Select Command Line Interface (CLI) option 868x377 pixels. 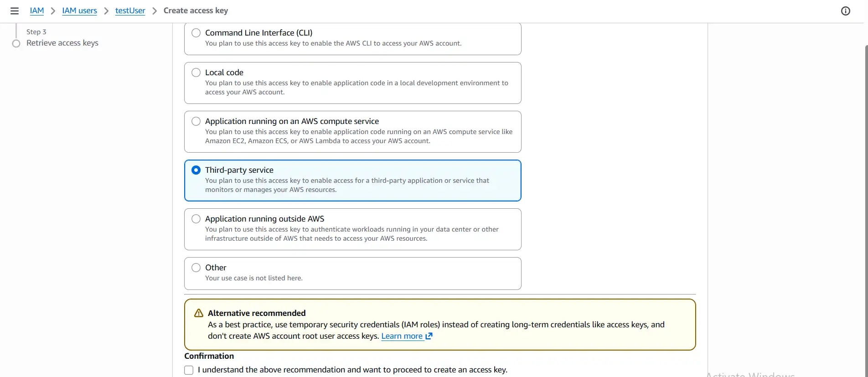click(196, 33)
